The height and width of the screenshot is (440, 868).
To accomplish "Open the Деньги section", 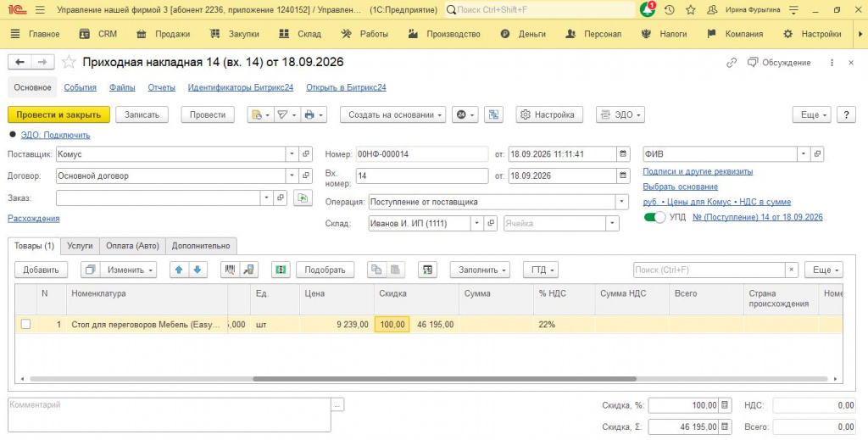I will 522,34.
